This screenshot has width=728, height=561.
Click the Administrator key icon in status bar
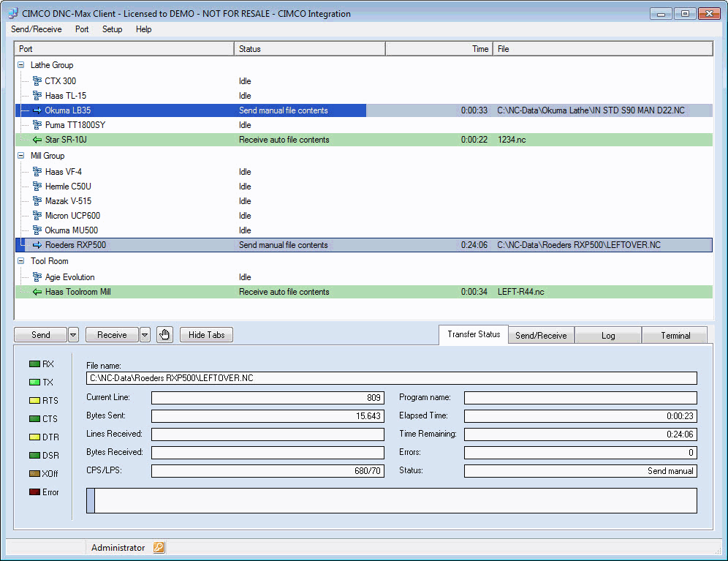pos(159,548)
